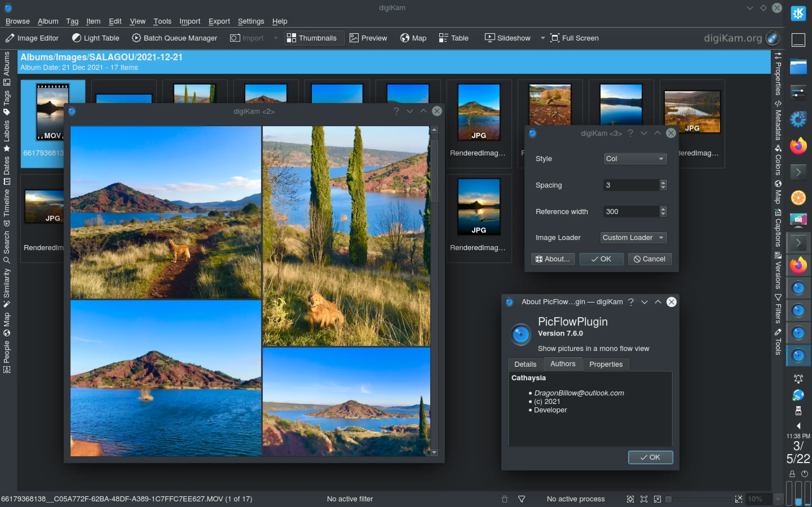Image resolution: width=812 pixels, height=507 pixels.
Task: Expand the Slideshow options dropdown
Action: (542, 38)
